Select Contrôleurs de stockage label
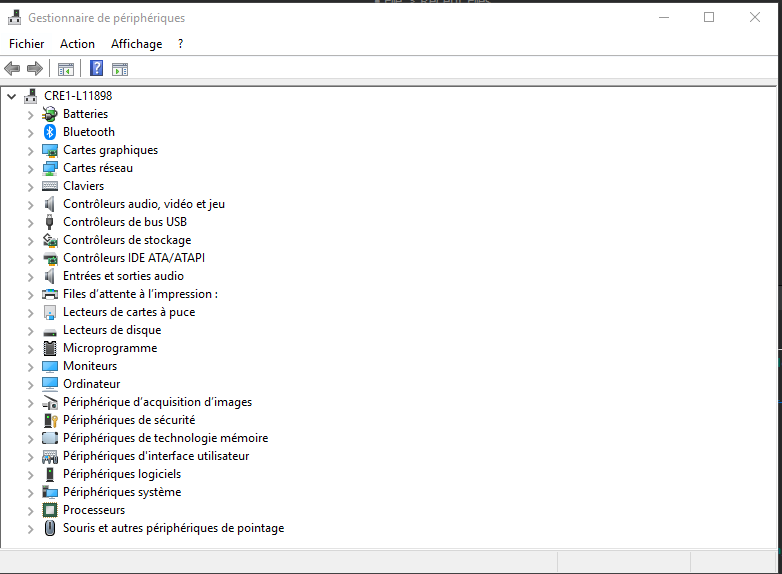Screen dimensions: 782x574 tap(127, 240)
